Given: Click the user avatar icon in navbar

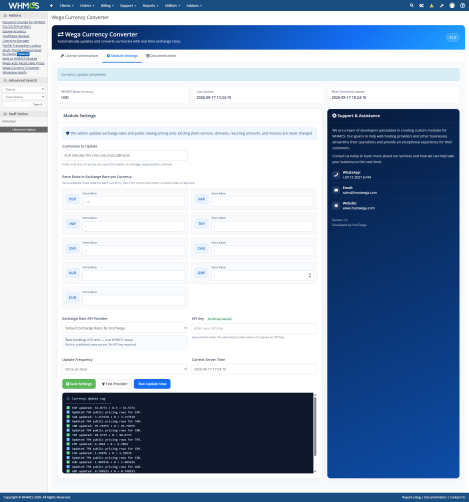Looking at the screenshot, I should coord(452,6).
